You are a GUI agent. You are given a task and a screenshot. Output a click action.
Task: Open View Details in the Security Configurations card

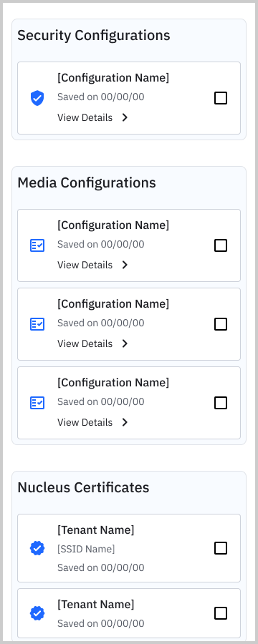click(85, 117)
